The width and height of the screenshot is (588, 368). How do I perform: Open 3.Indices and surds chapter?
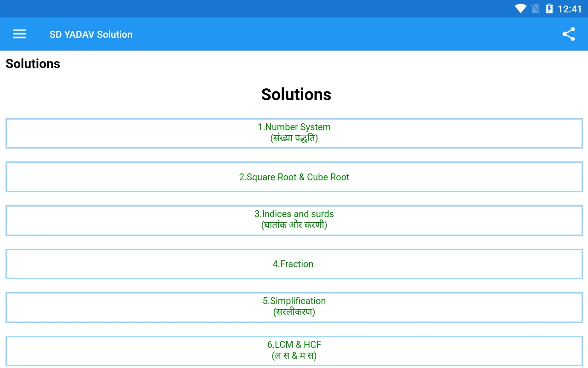point(294,220)
